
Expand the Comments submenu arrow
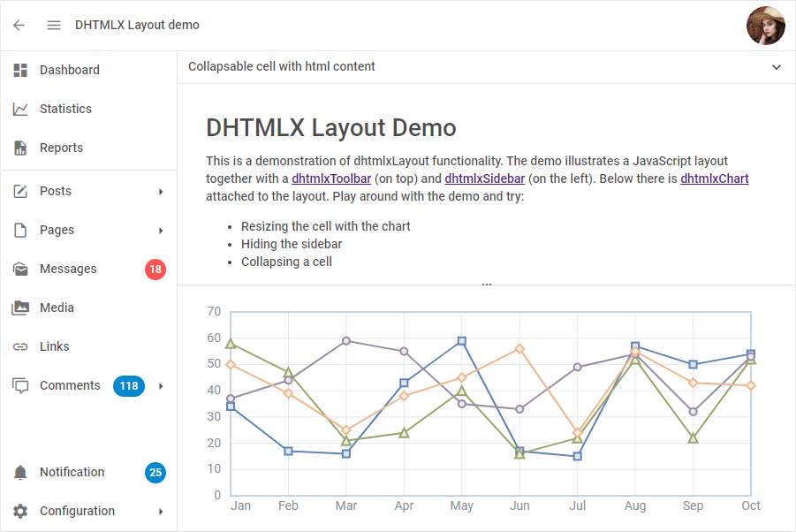pos(161,386)
